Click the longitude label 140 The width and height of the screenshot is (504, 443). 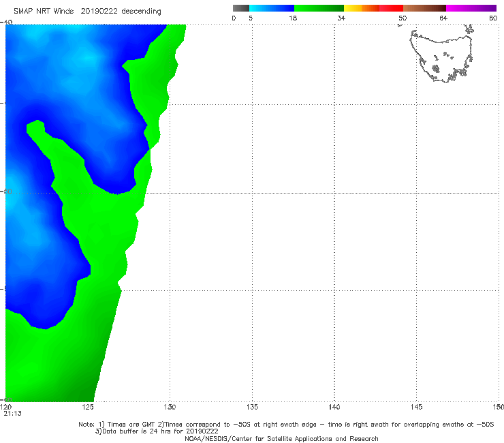coord(334,407)
